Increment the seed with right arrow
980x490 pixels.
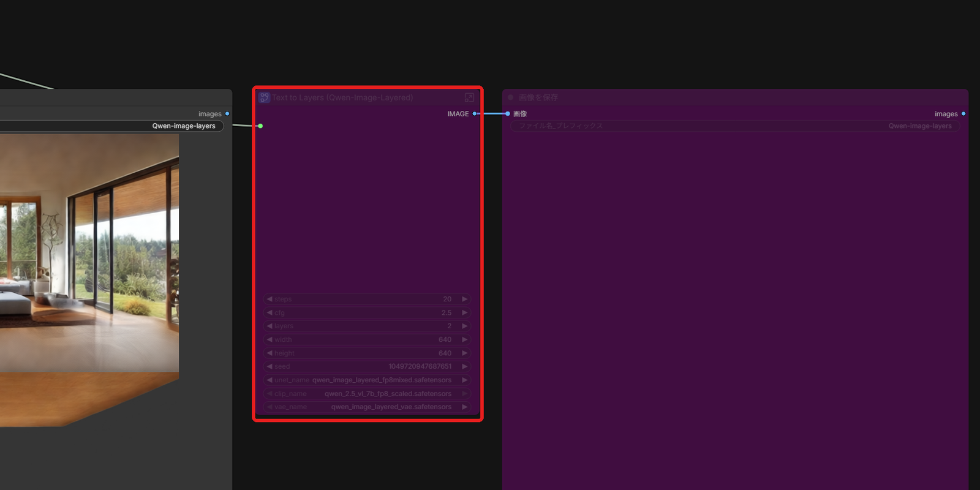coord(465,366)
